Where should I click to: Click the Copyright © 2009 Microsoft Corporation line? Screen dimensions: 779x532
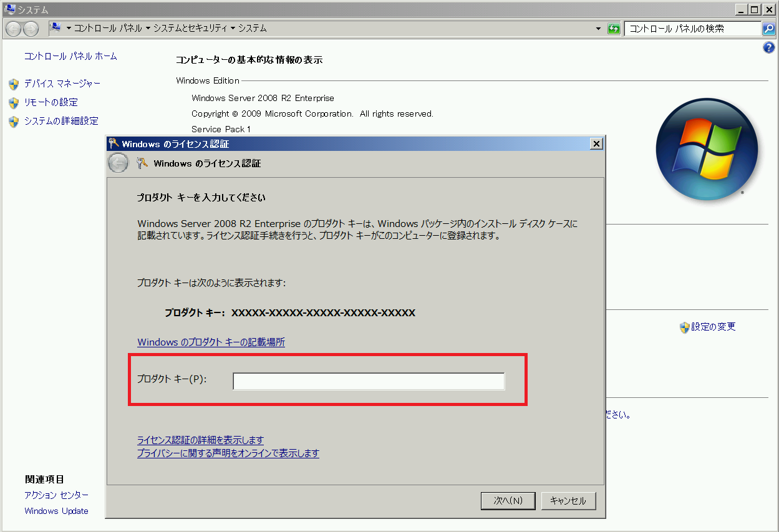coord(312,114)
